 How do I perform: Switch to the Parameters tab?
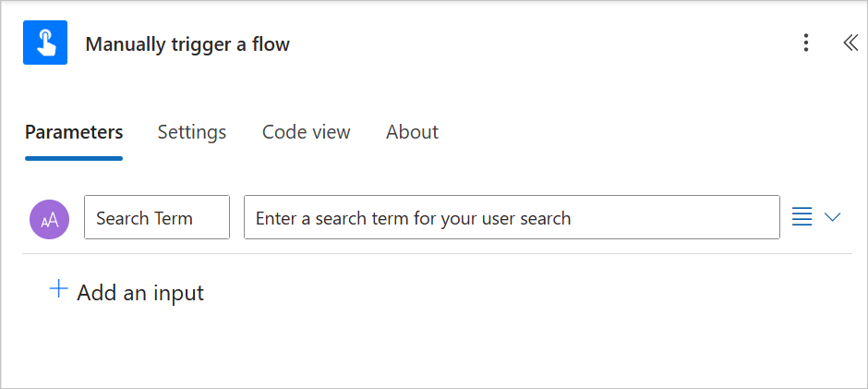[x=74, y=132]
